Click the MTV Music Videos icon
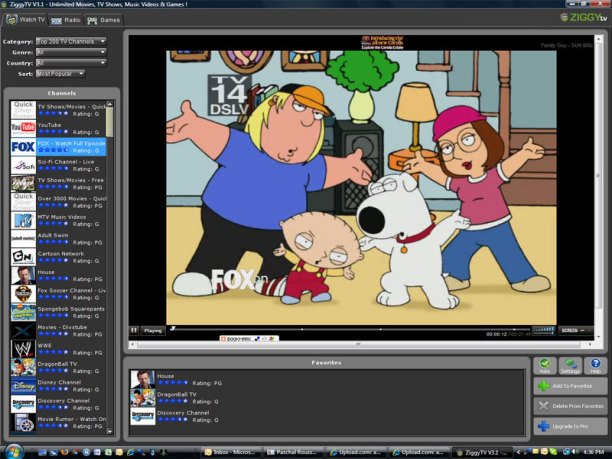The image size is (612, 459). (23, 220)
